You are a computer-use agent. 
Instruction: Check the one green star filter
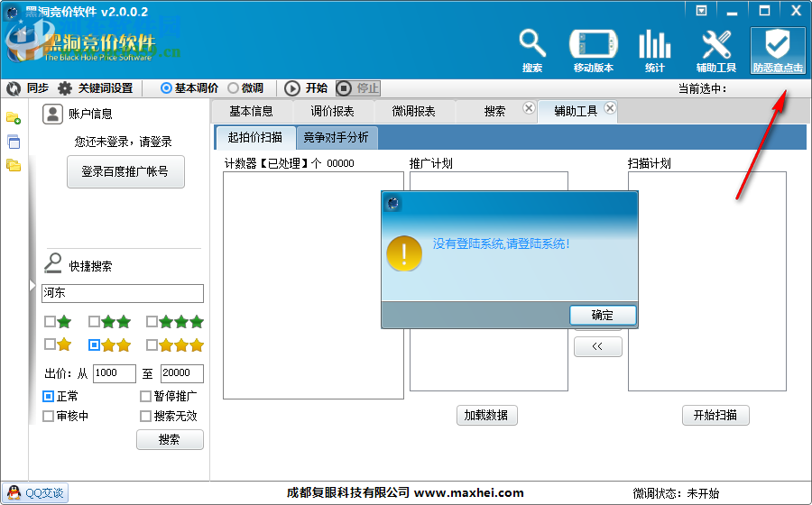tap(50, 321)
